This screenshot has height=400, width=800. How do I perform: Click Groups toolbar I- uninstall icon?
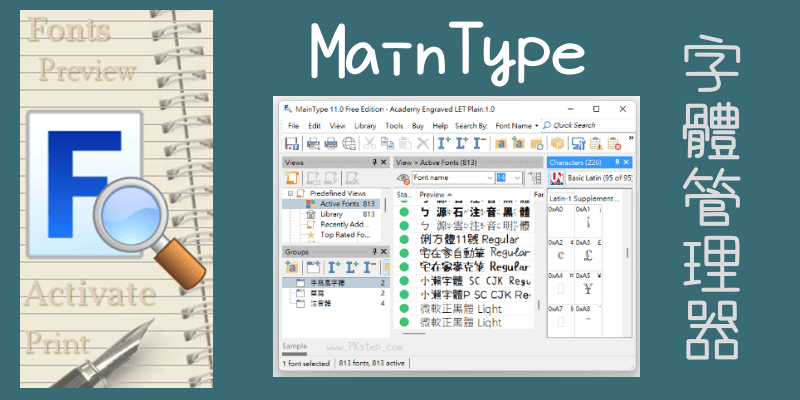click(370, 266)
